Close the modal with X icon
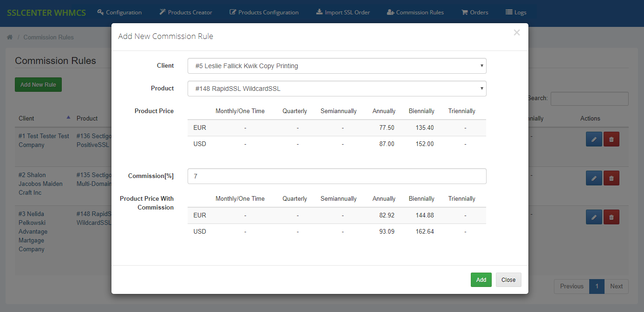This screenshot has width=644, height=312. tap(517, 32)
